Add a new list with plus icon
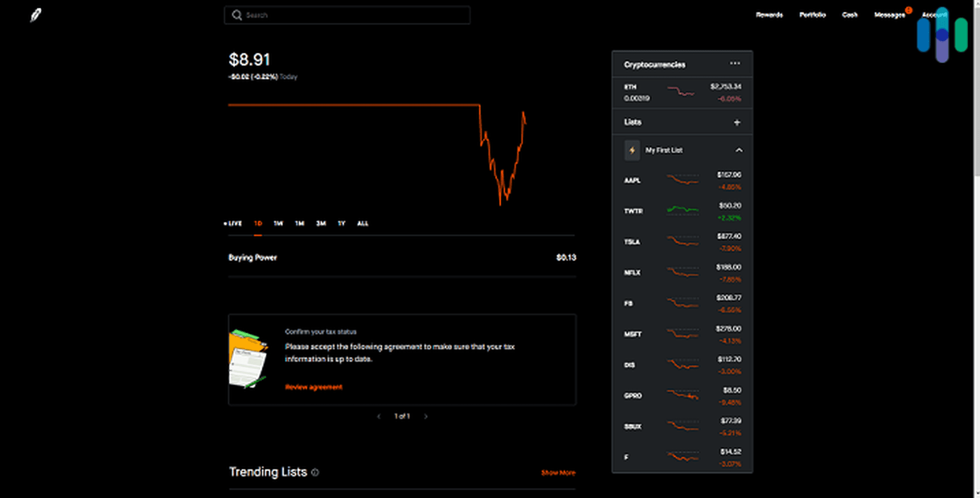The height and width of the screenshot is (498, 980). 737,122
